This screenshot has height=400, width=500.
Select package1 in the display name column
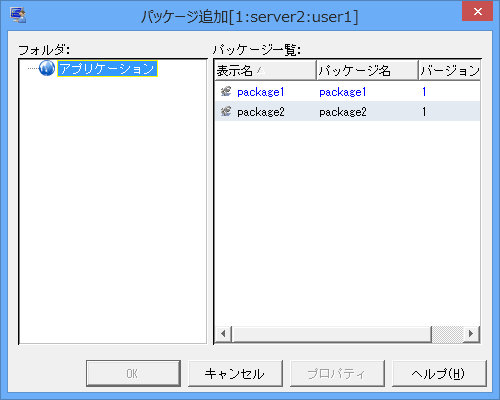pos(261,92)
